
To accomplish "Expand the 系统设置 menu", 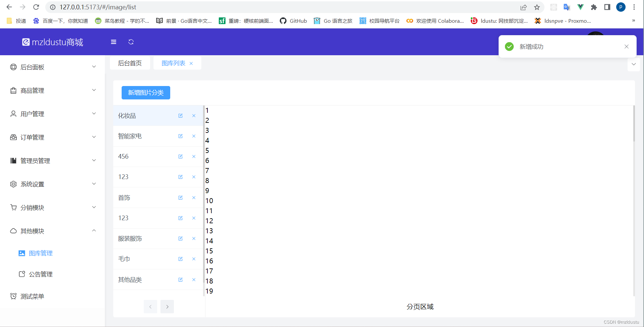I will coord(53,184).
